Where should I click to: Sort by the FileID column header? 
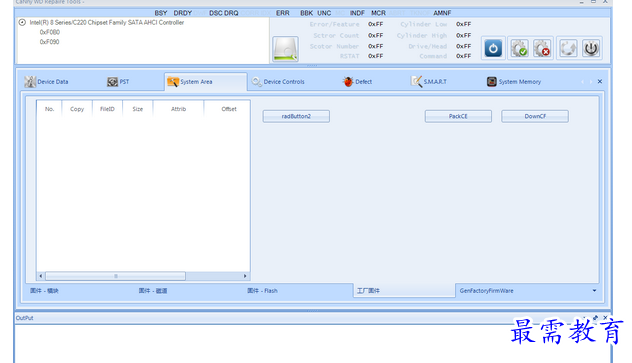(107, 109)
